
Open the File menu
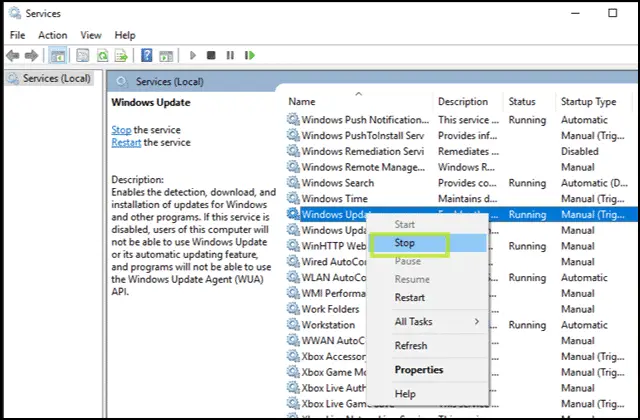point(17,35)
